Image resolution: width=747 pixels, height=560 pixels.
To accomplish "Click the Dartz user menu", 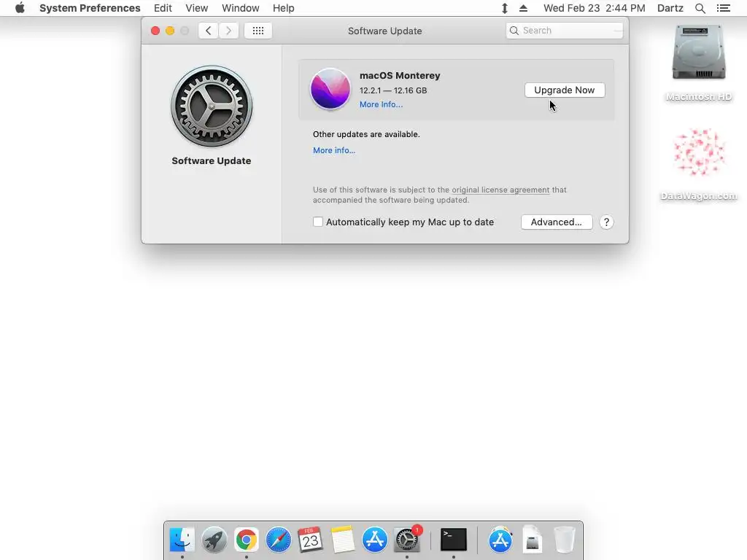I will point(670,8).
